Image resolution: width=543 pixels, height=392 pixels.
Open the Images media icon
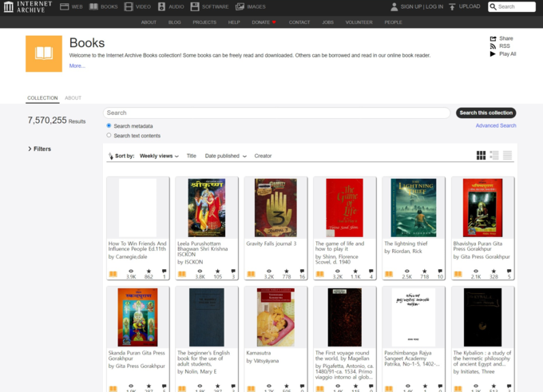[240, 6]
